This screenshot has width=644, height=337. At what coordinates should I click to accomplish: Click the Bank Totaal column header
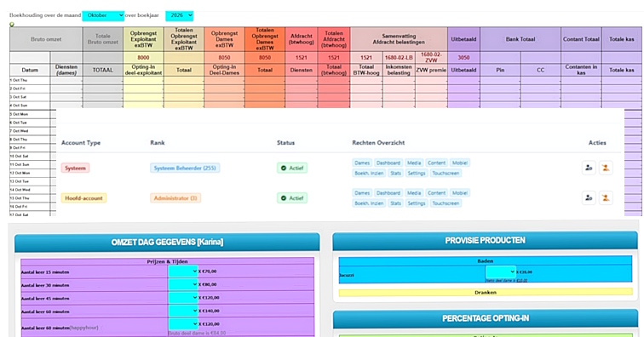point(520,39)
